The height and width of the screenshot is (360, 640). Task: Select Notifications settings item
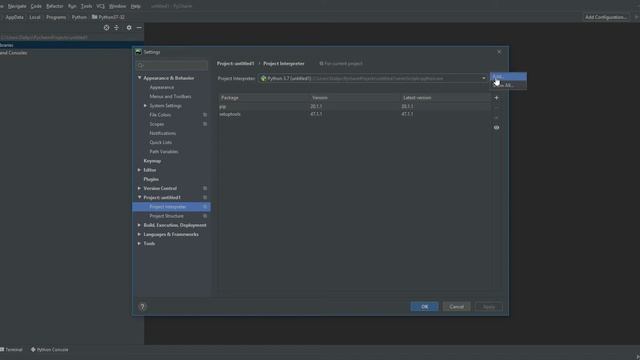coord(162,133)
